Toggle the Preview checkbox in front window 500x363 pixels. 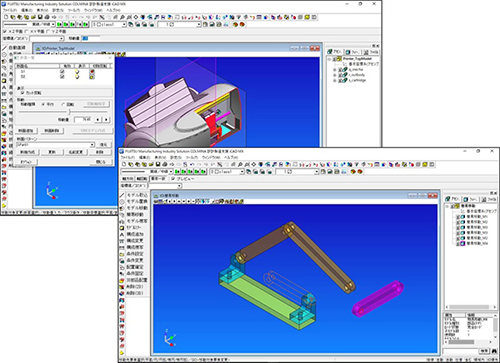[173, 179]
